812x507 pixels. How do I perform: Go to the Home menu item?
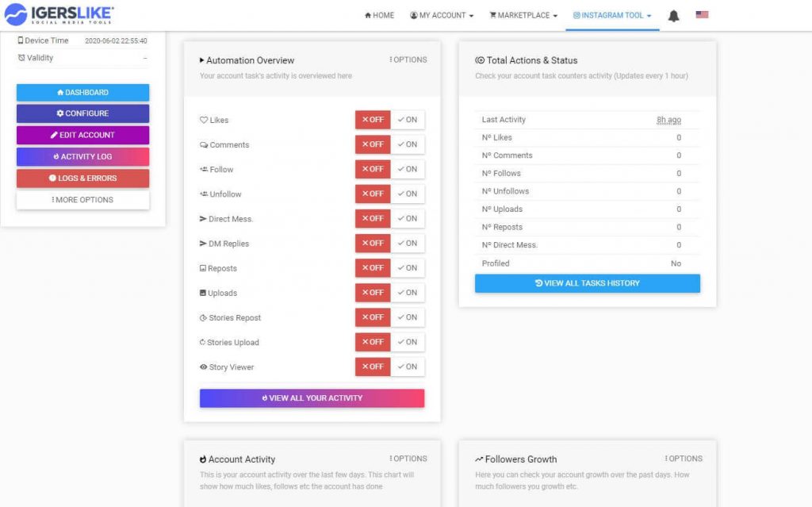379,15
